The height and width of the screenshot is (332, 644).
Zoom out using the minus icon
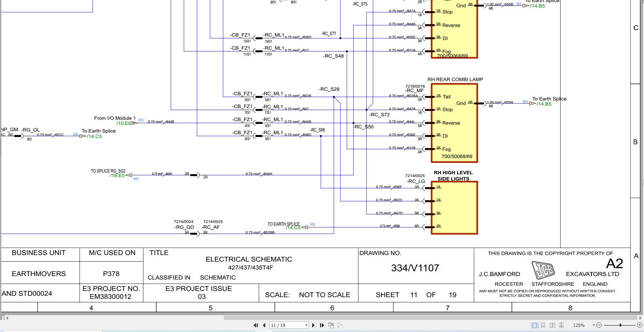pyautogui.click(x=599, y=325)
